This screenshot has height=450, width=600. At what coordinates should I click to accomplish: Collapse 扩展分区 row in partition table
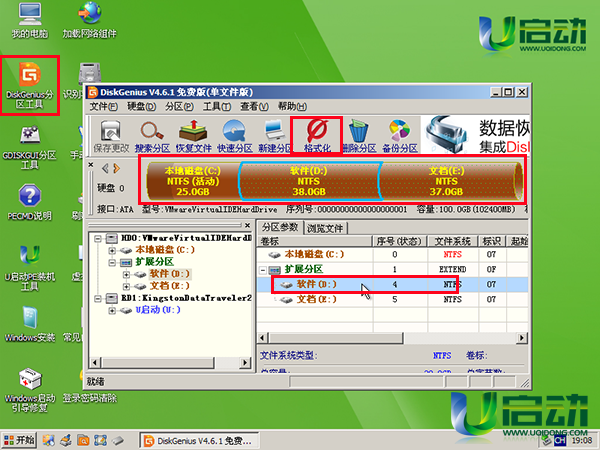(x=263, y=270)
